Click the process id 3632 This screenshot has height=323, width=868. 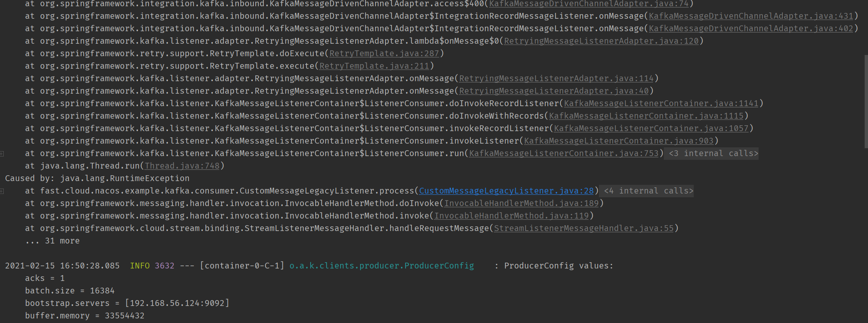point(164,266)
